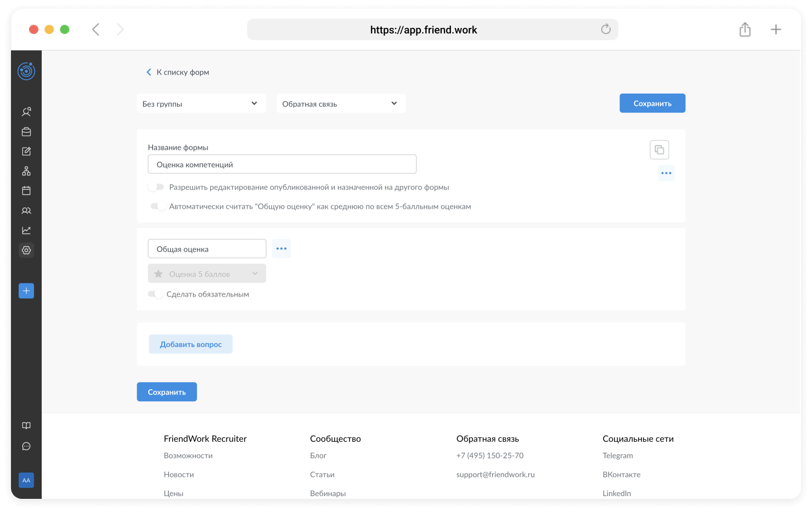
Task: Click the phone number +7 (495) 150-25-70
Action: click(490, 456)
